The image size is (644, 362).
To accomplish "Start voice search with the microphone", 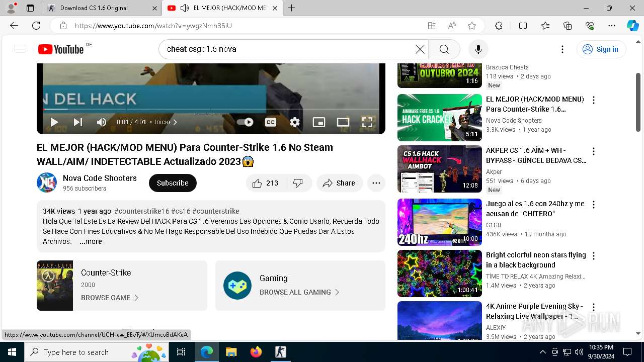I will (478, 49).
